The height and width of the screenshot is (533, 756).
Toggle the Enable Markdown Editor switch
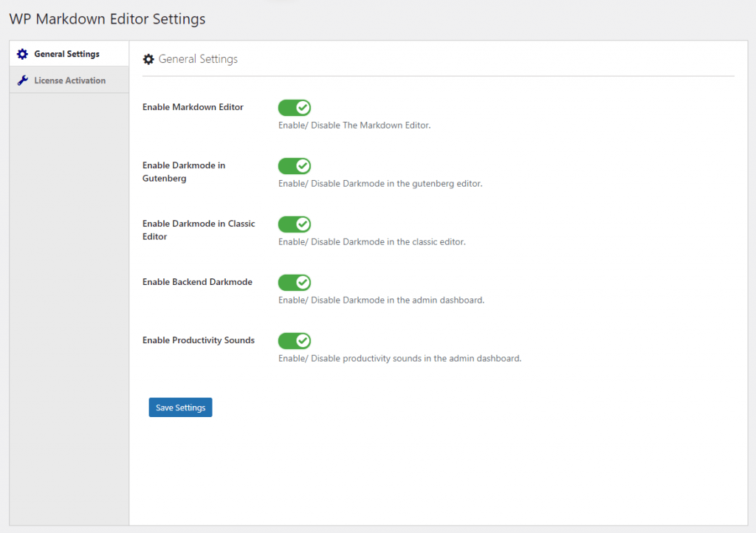[x=295, y=108]
